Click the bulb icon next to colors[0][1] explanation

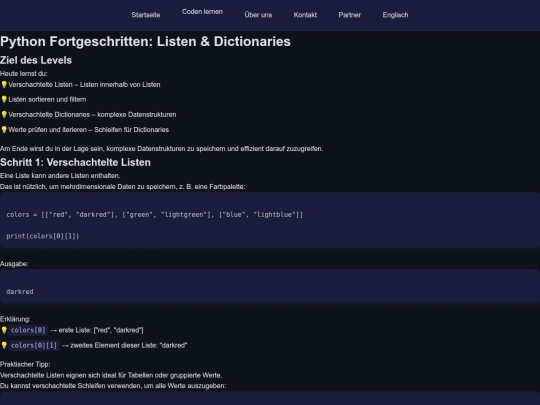[x=4, y=345]
